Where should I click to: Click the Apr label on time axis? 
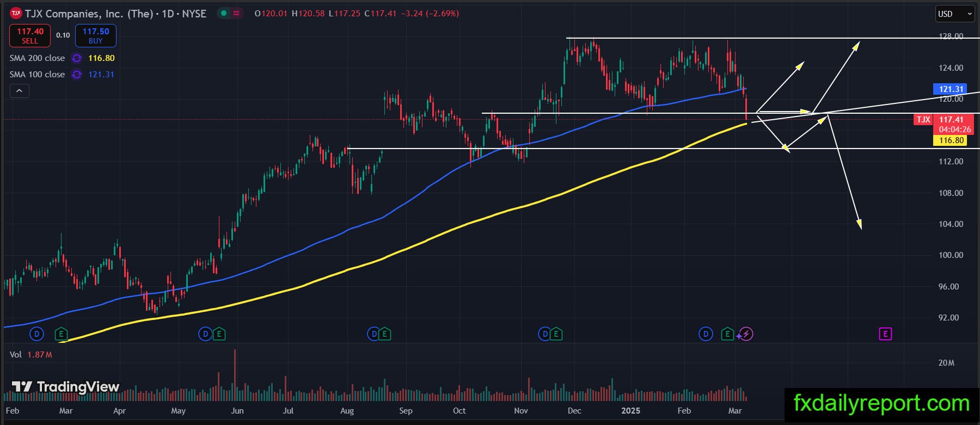[x=119, y=411]
